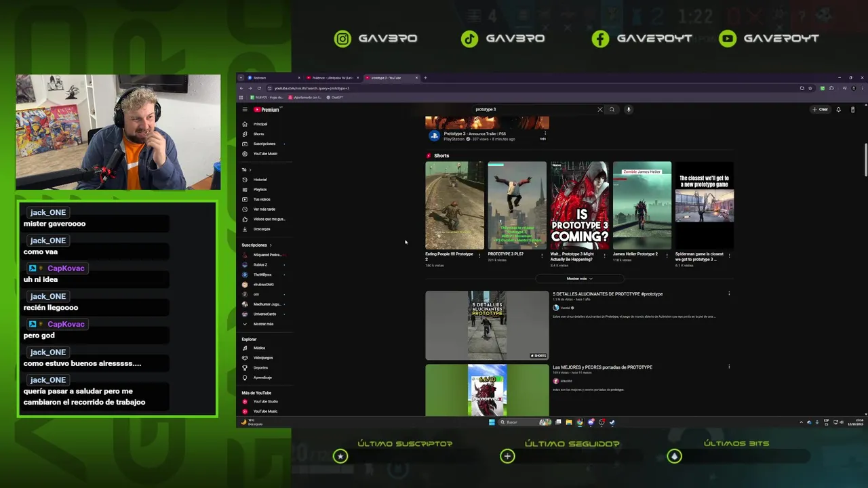The width and height of the screenshot is (868, 488).
Task: Expand the Tú section chevron
Action: [x=250, y=169]
